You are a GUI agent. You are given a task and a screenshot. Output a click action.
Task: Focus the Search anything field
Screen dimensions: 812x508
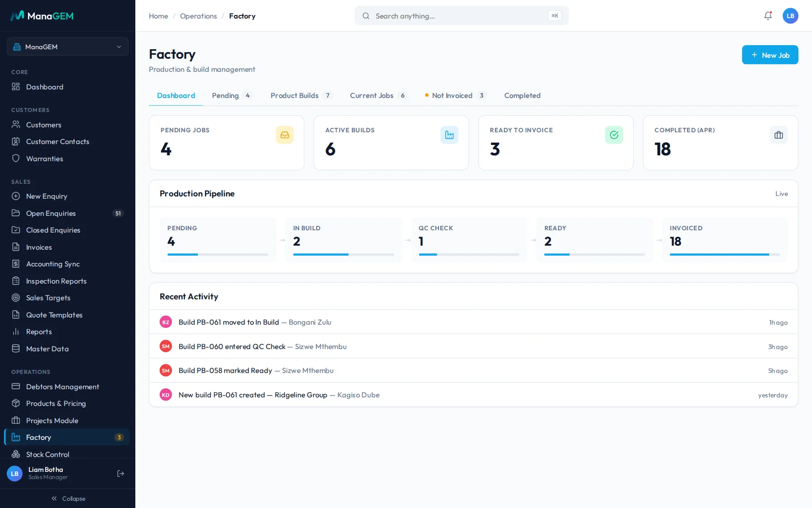tap(461, 16)
